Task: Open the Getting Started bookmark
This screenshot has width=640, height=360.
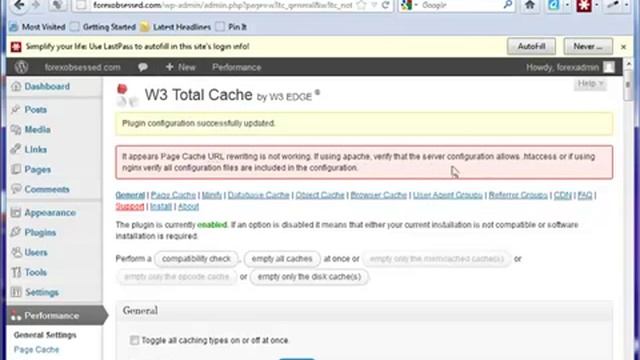Action: coord(103,27)
